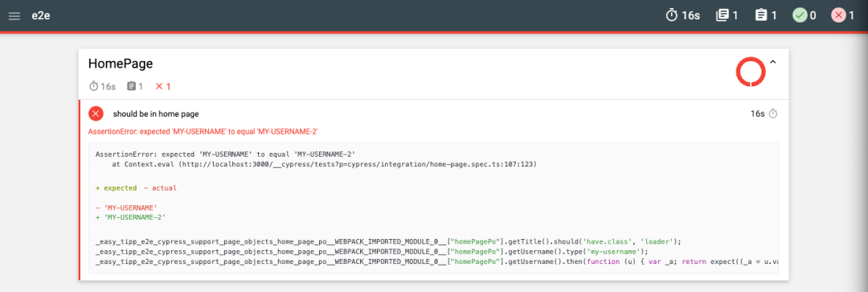Screen dimensions: 868x292
Task: Click the Context.eval stack trace line
Action: click(x=325, y=165)
